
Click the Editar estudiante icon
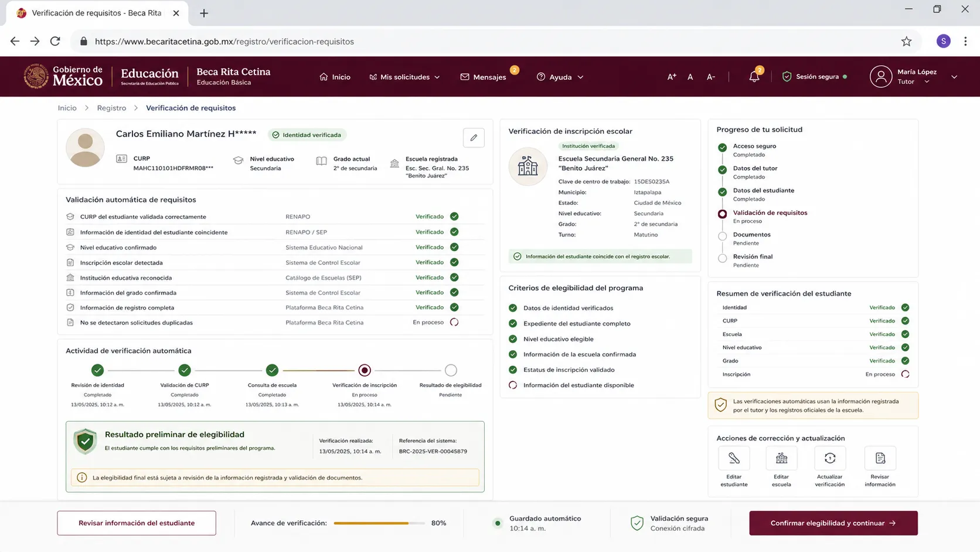[x=734, y=458]
